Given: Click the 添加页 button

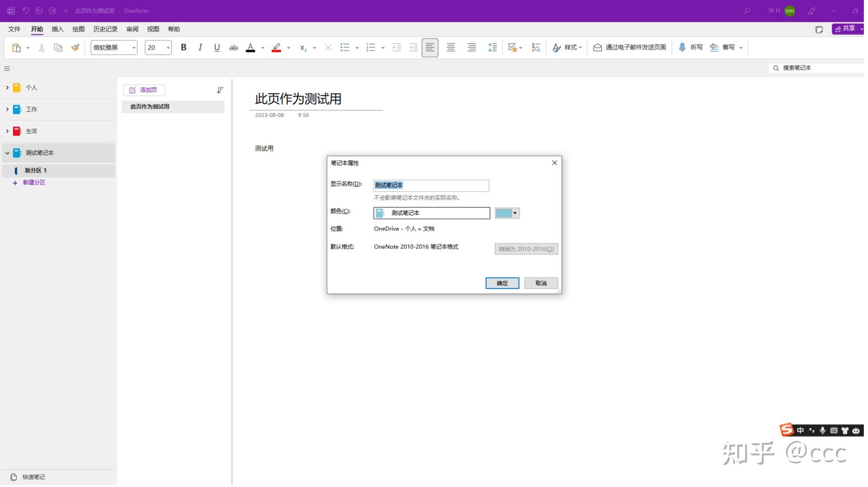Looking at the screenshot, I should pos(144,90).
